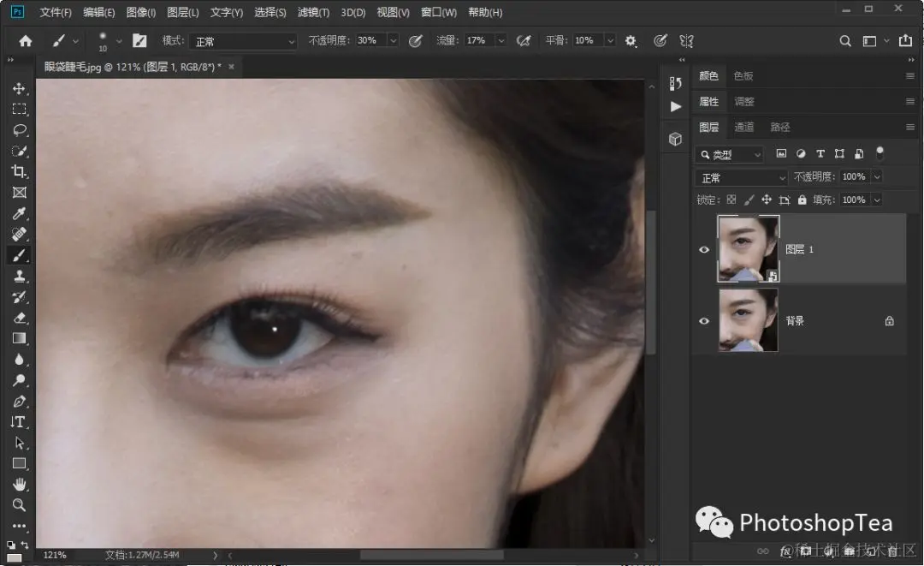Select the Zoom tool in toolbar
The height and width of the screenshot is (566, 924).
pyautogui.click(x=19, y=505)
